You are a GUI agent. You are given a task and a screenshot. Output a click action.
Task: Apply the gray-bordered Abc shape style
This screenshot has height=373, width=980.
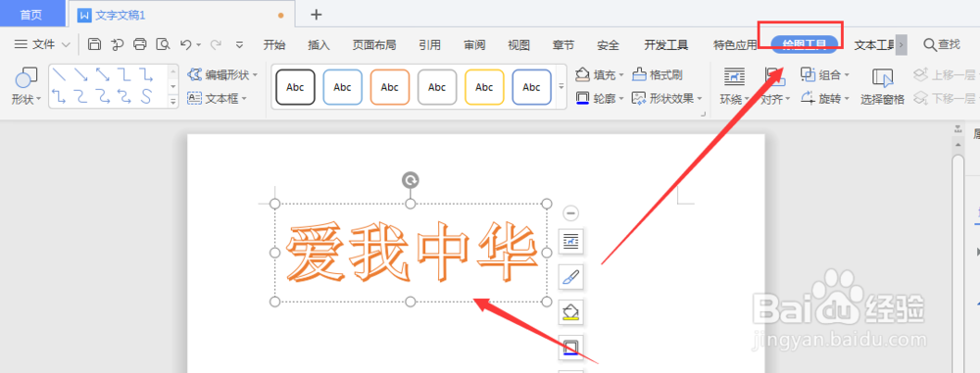click(x=437, y=87)
